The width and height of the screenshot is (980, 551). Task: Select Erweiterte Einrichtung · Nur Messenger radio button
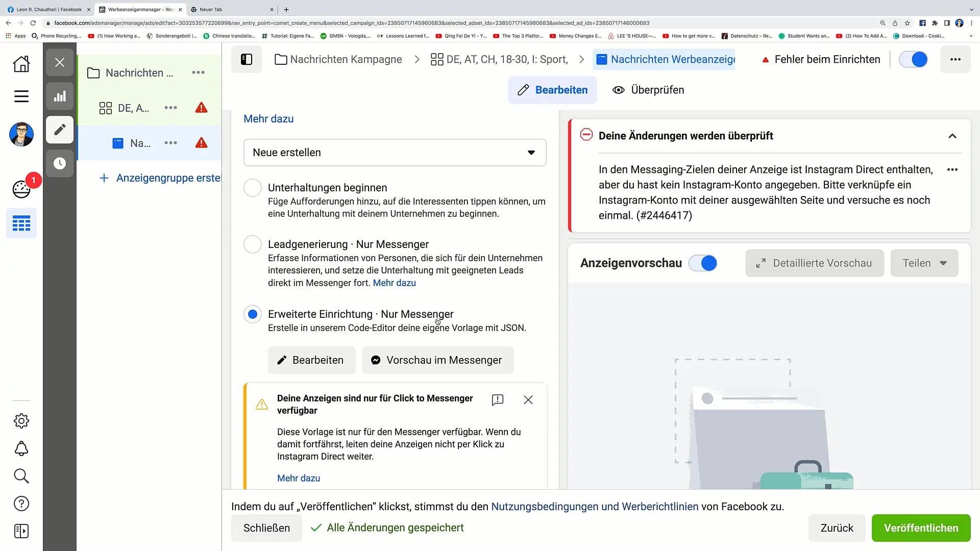point(254,314)
